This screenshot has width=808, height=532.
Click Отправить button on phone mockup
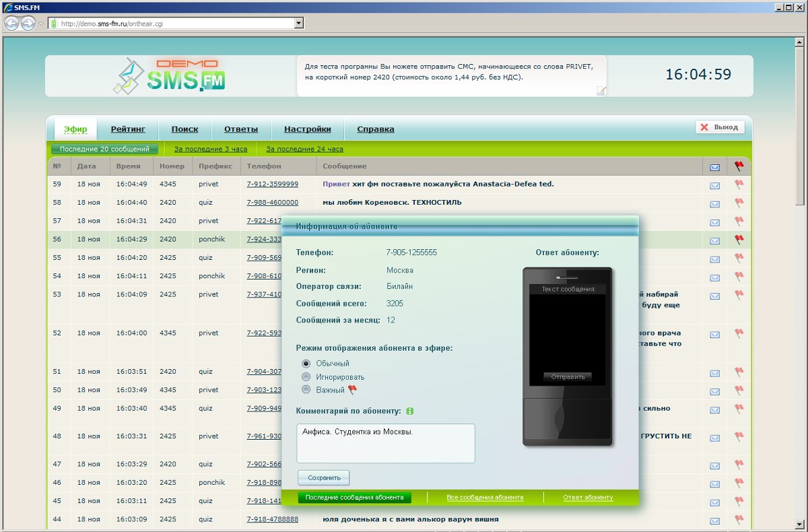click(x=568, y=377)
